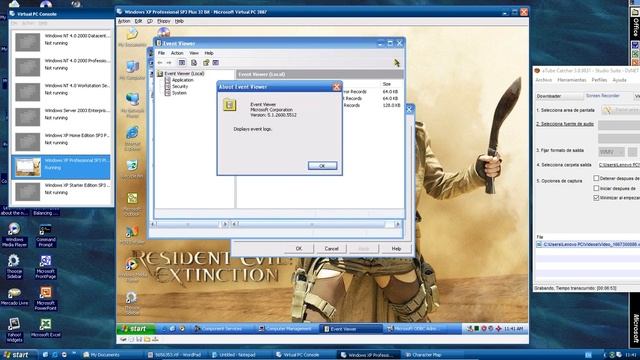The height and width of the screenshot is (360, 640).
Task: Switch to Microsoft ODBC Administrator guest taskbar item
Action: (x=416, y=329)
